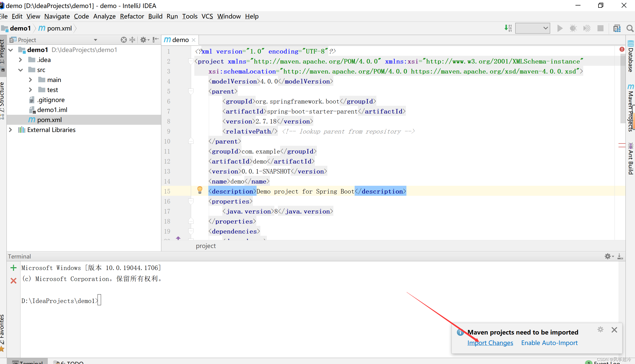
Task: Open the Refactor menu
Action: (132, 16)
